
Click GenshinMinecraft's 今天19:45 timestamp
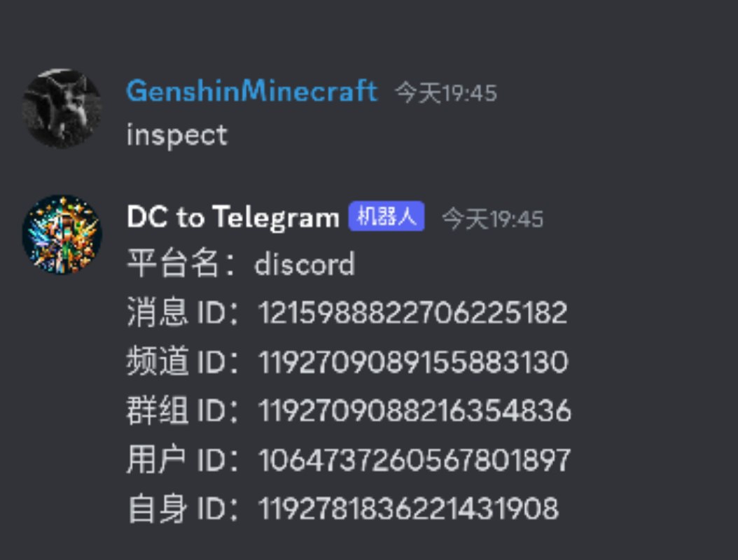(446, 92)
